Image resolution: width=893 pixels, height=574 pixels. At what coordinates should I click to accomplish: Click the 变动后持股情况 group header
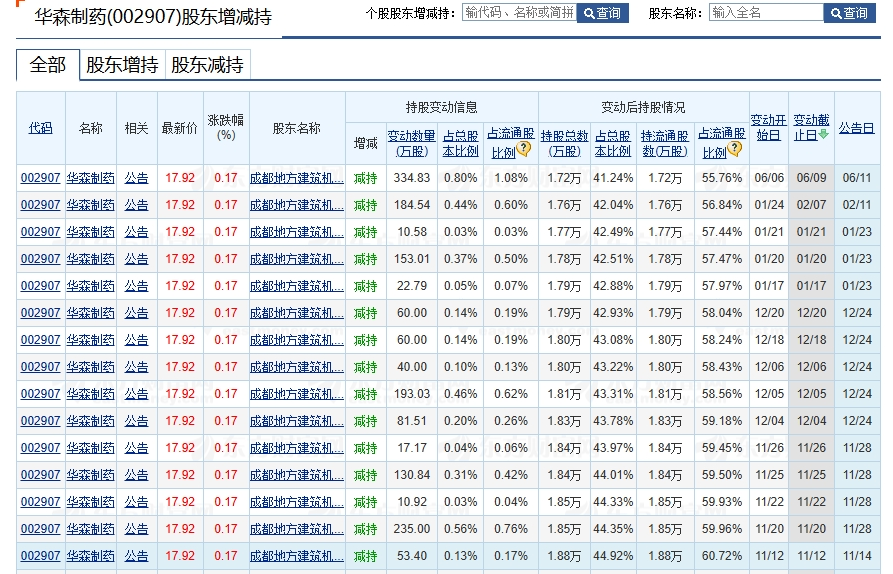(643, 107)
